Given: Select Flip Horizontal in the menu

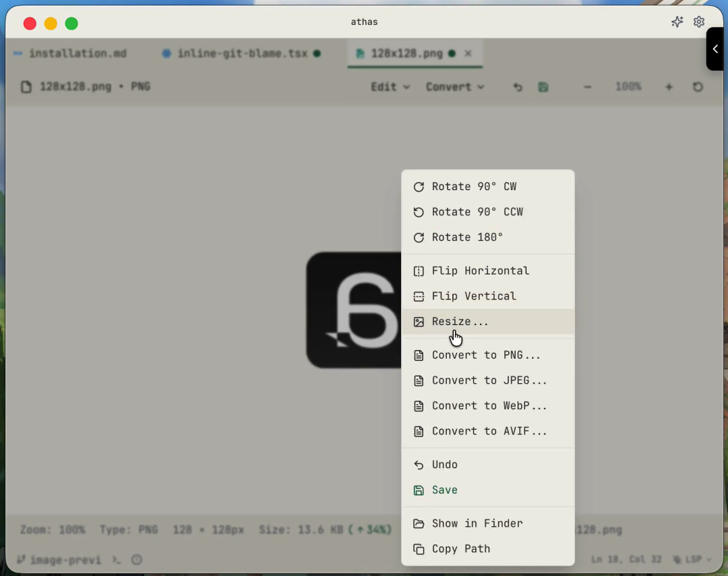Looking at the screenshot, I should pos(480,271).
